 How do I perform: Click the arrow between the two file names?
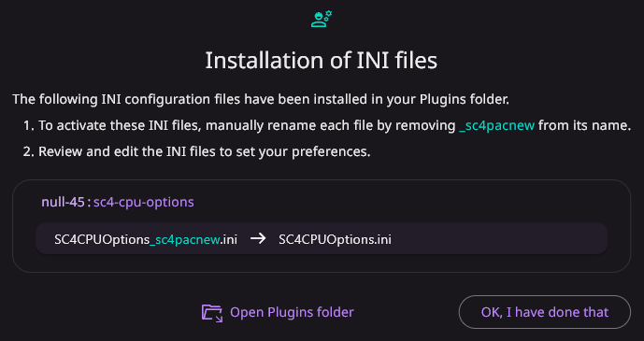[x=258, y=238]
